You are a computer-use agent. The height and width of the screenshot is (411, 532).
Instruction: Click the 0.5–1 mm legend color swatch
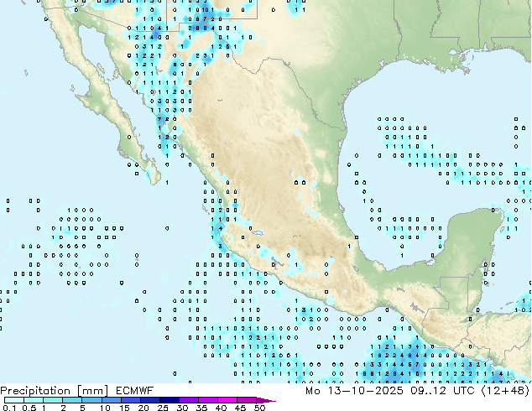[34, 400]
